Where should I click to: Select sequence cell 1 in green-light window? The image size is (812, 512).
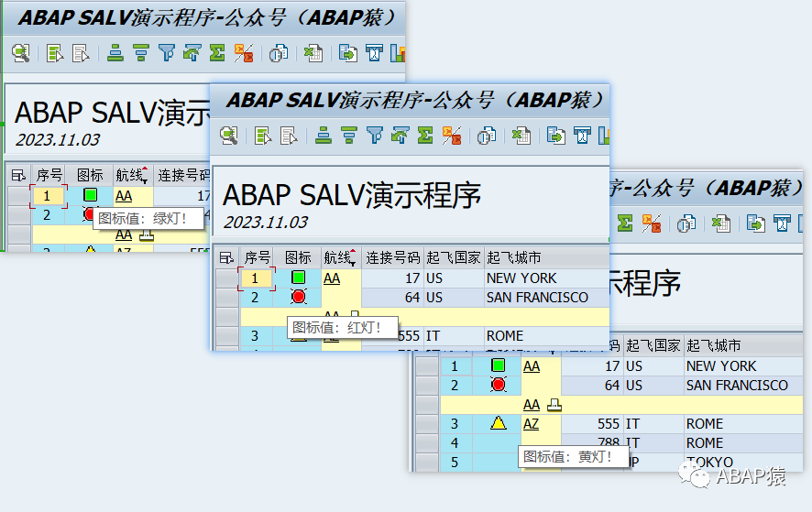(49, 196)
